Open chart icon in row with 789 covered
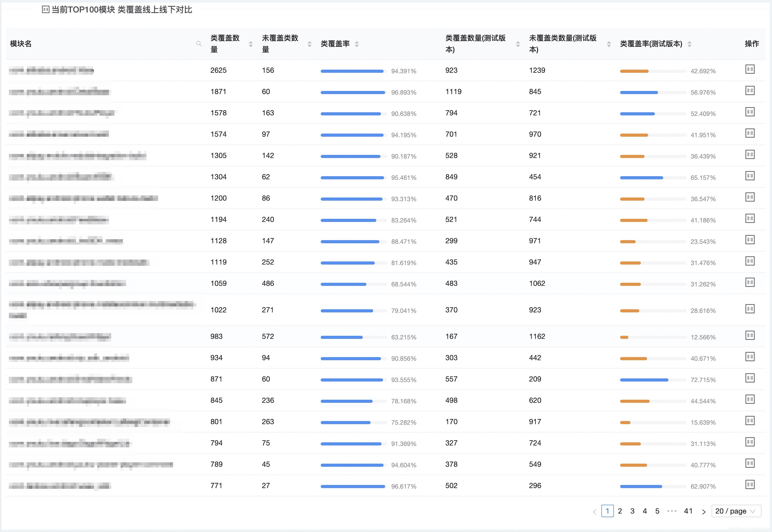Screen dimensions: 772x532 750,464
